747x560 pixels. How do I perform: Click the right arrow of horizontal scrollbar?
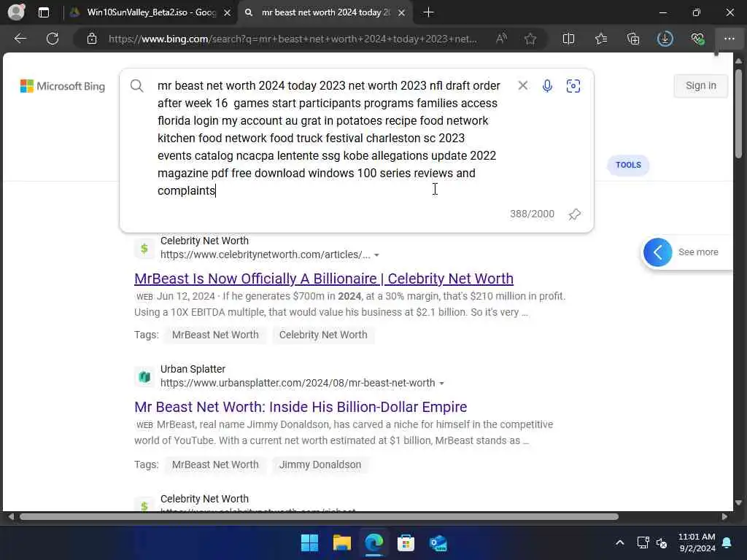click(x=724, y=517)
